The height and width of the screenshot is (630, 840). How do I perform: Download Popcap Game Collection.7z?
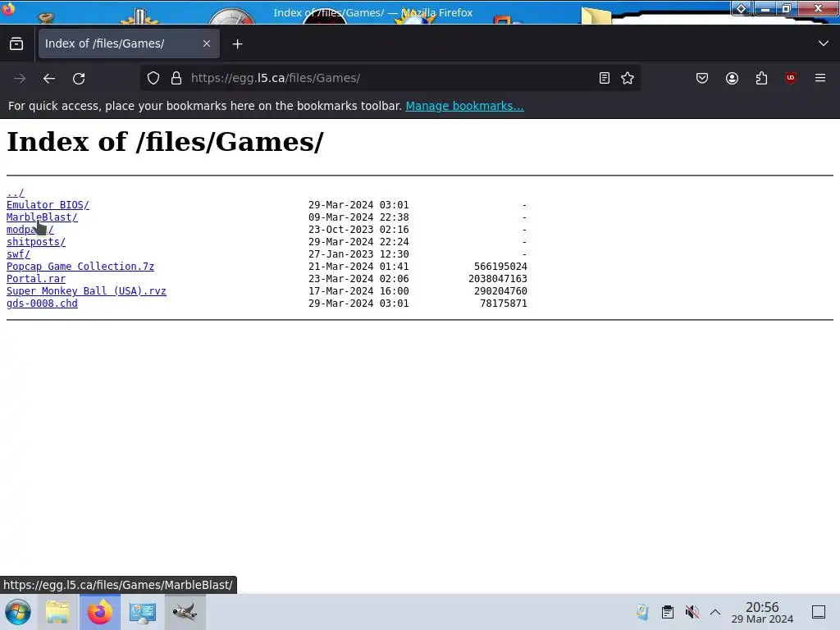[x=80, y=267]
